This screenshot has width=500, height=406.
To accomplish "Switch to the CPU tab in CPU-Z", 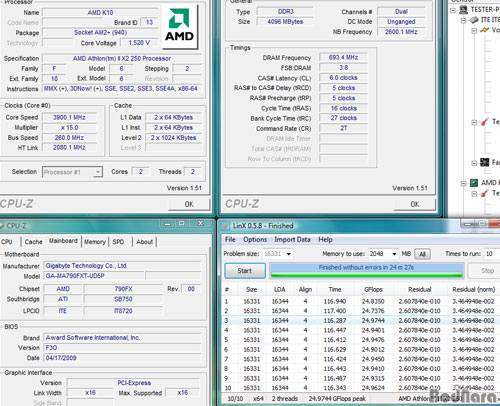I will pyautogui.click(x=7, y=242).
